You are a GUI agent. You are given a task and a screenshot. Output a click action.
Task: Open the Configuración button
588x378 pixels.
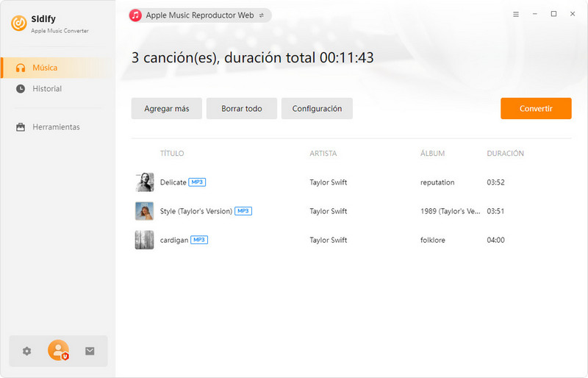pyautogui.click(x=317, y=109)
